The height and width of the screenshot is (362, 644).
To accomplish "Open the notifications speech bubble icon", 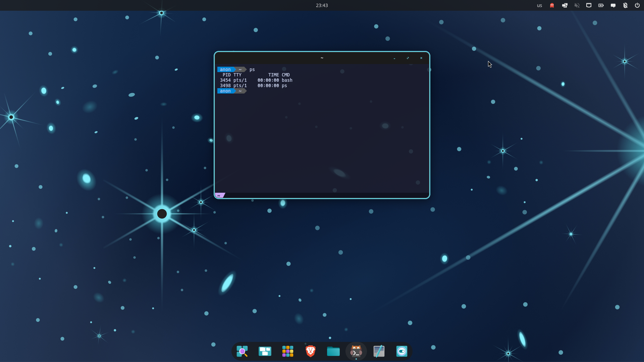I will (613, 5).
